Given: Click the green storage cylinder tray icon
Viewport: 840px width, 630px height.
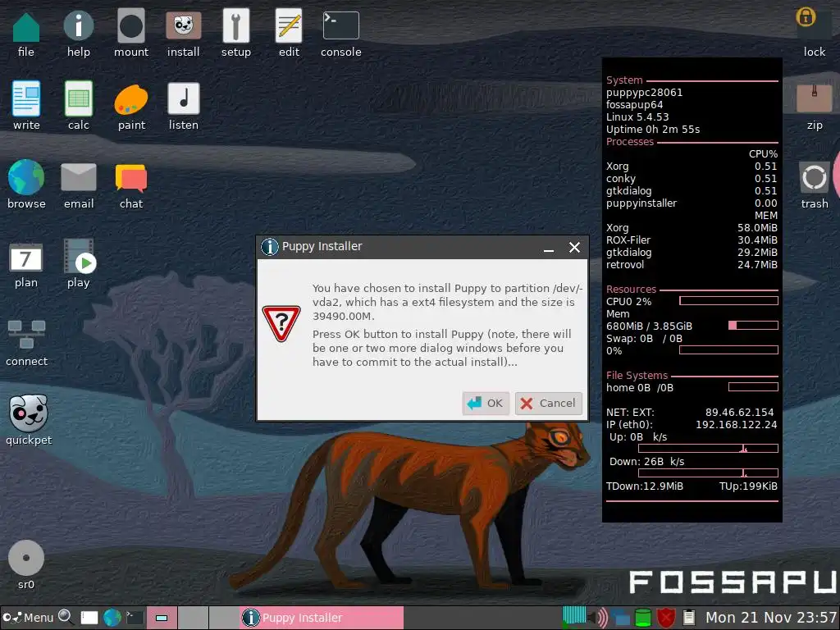Looking at the screenshot, I should point(643,618).
